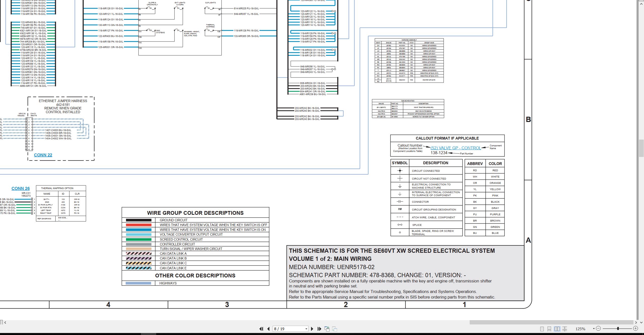Click the VOLTAGE CONVERTER OUTPUT CIRCUIT text
This screenshot has height=335, width=644.
[191, 234]
